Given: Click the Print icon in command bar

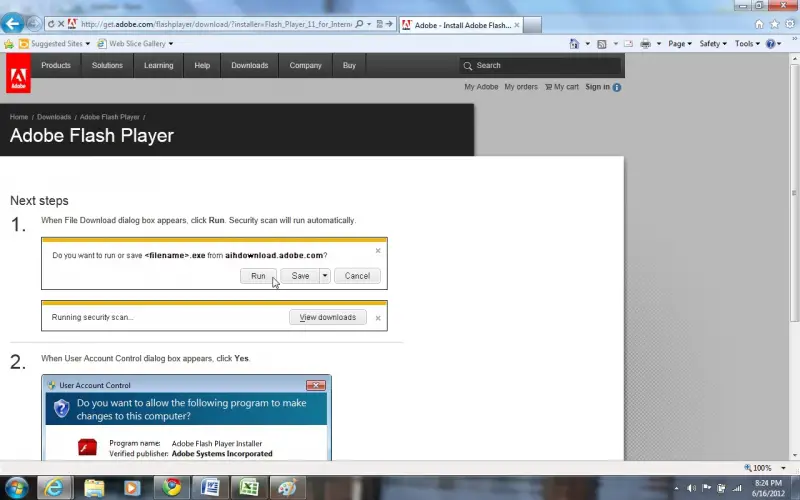Looking at the screenshot, I should [645, 44].
